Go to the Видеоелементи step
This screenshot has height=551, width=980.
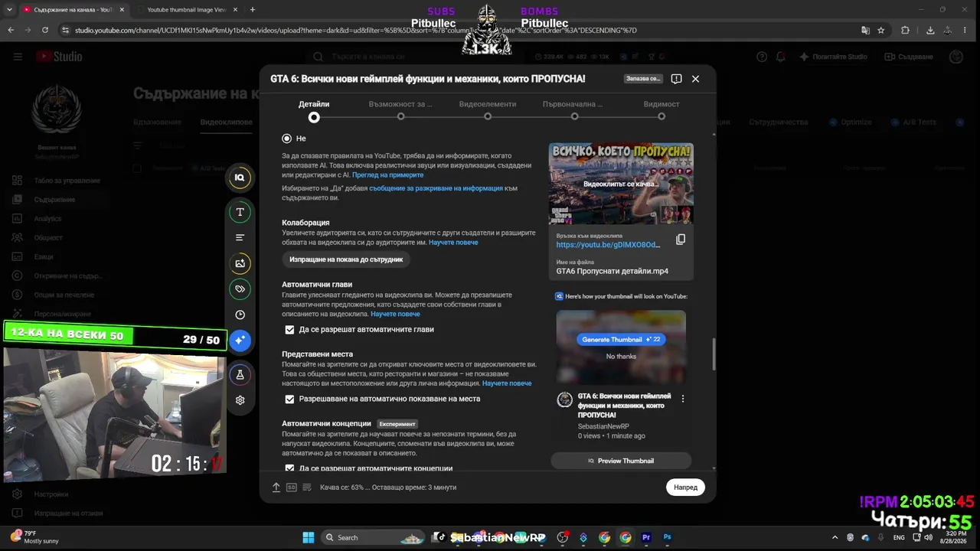click(x=488, y=110)
